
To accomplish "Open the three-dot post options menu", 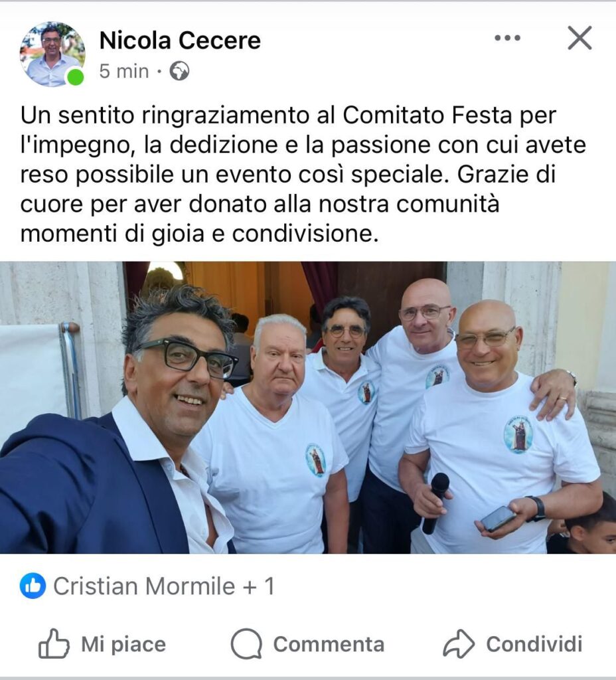I will pos(508,38).
